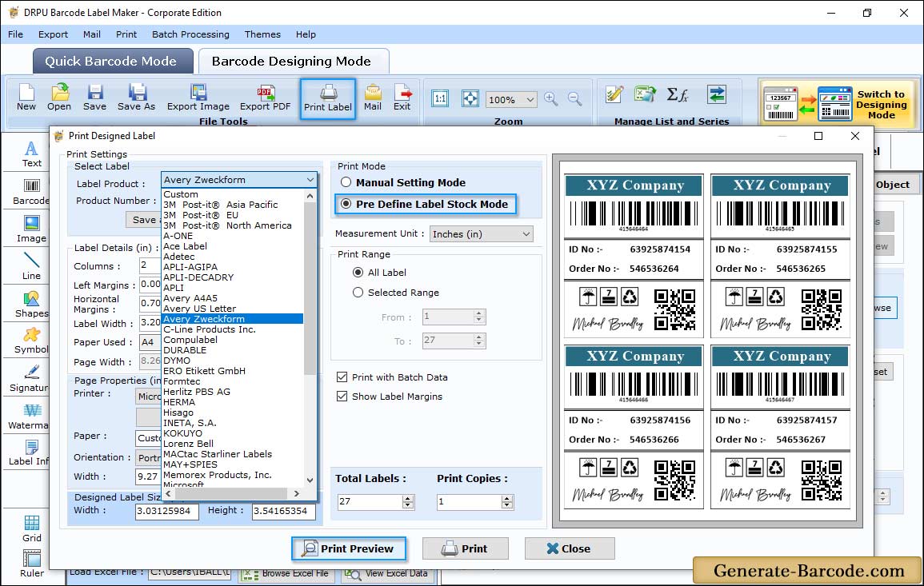
Task: Select the Signature tool in sidebar
Action: tap(30, 379)
